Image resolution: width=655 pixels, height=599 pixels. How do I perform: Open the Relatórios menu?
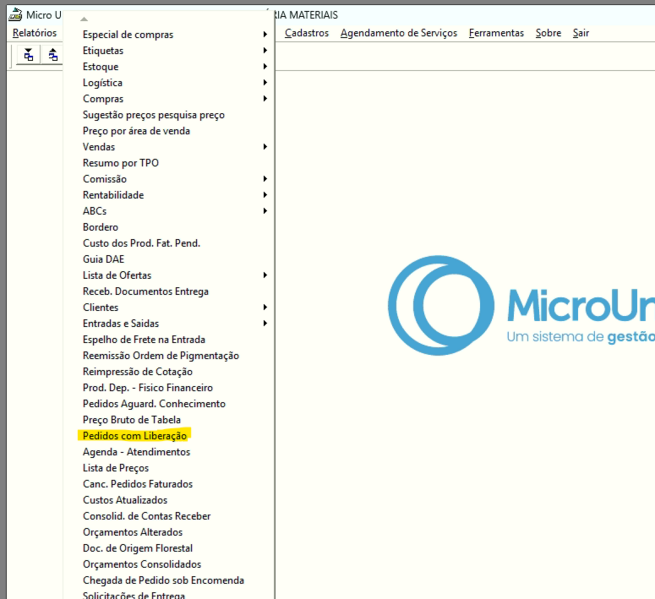(34, 33)
